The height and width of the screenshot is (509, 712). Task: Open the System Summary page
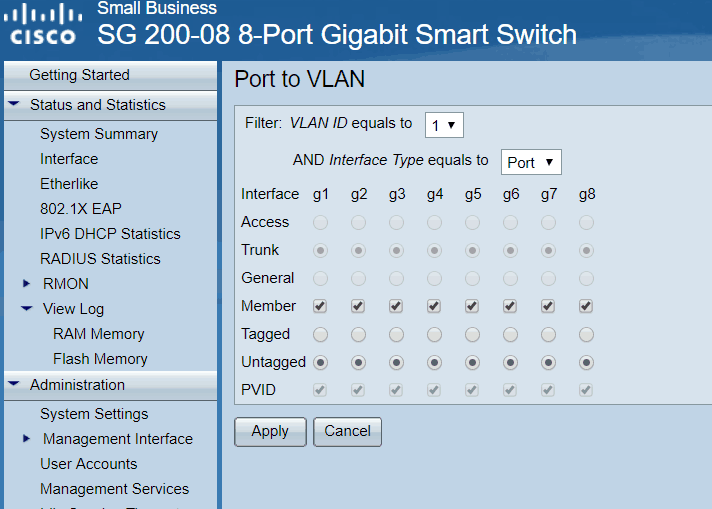pyautogui.click(x=99, y=134)
